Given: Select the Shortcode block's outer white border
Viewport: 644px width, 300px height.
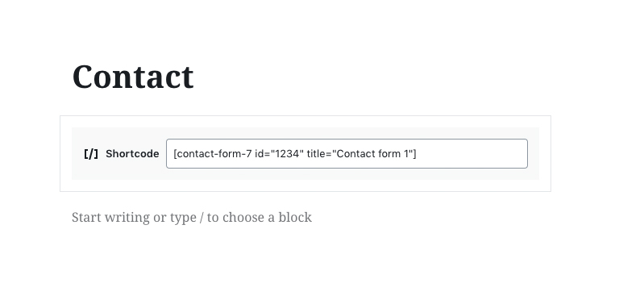Looking at the screenshot, I should point(305,122).
